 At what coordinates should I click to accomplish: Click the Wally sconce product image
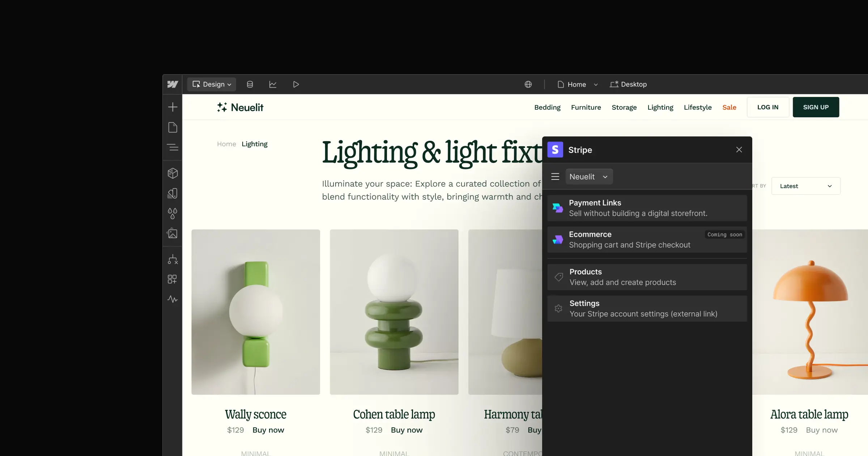tap(256, 312)
